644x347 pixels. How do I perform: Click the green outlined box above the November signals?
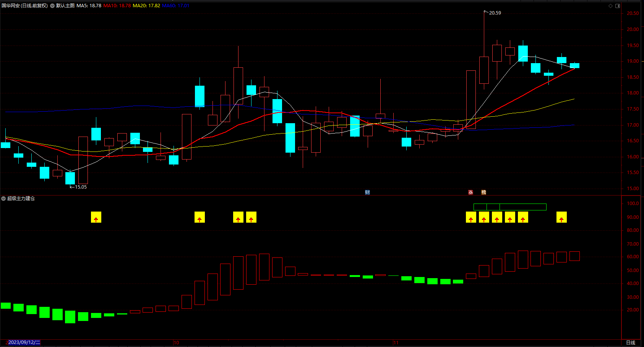coord(510,207)
